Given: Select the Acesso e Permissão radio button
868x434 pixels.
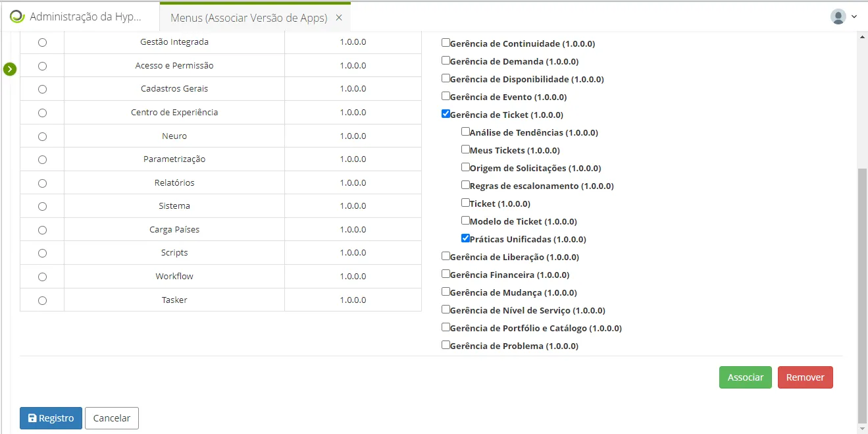Looking at the screenshot, I should (x=43, y=66).
